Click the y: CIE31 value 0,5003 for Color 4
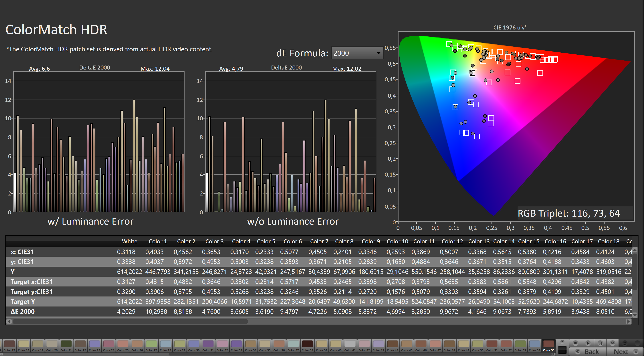Screen dimensions: 644x356 point(239,262)
